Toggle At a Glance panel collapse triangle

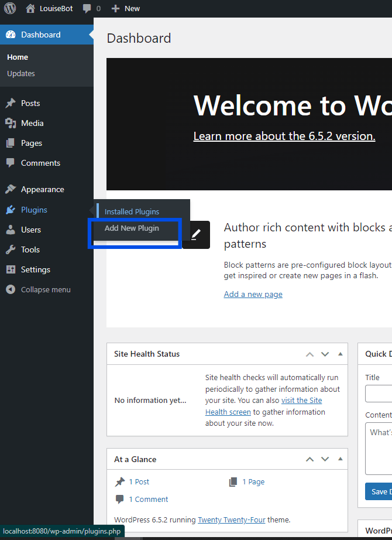click(341, 459)
